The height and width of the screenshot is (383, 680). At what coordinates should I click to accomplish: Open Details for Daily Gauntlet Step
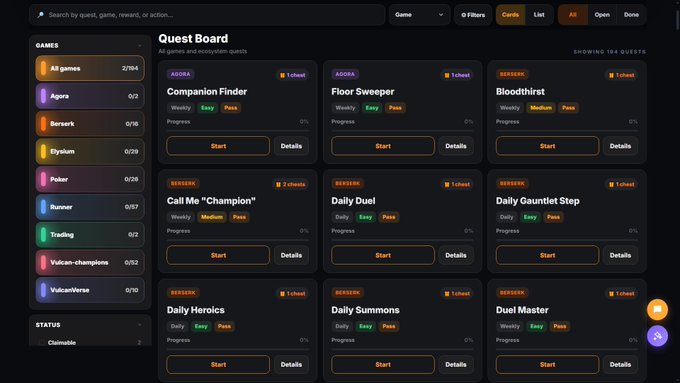pos(620,255)
